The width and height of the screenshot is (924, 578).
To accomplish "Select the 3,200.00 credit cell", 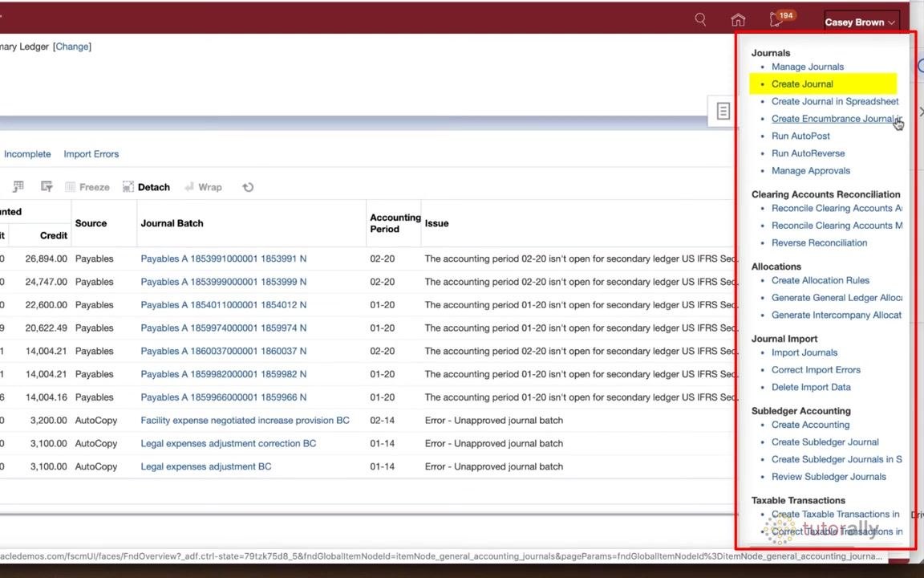I will point(48,421).
